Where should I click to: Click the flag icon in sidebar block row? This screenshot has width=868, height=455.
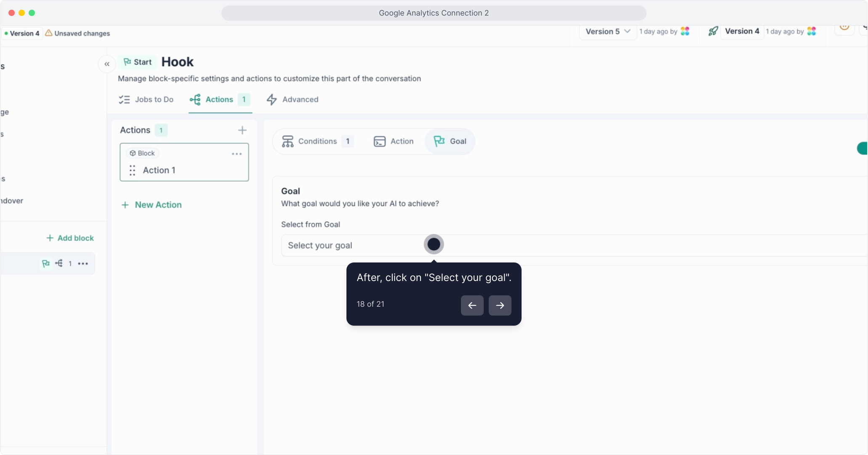45,263
